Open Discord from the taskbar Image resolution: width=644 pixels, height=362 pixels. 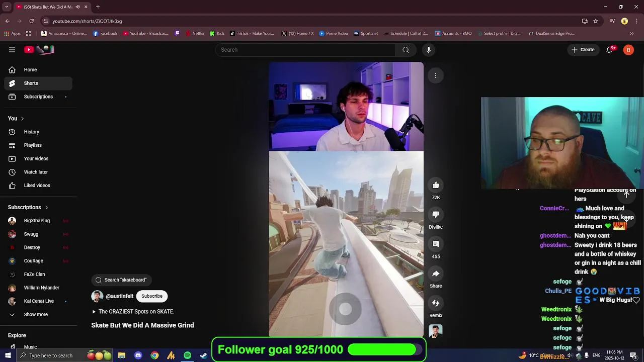coord(138,355)
